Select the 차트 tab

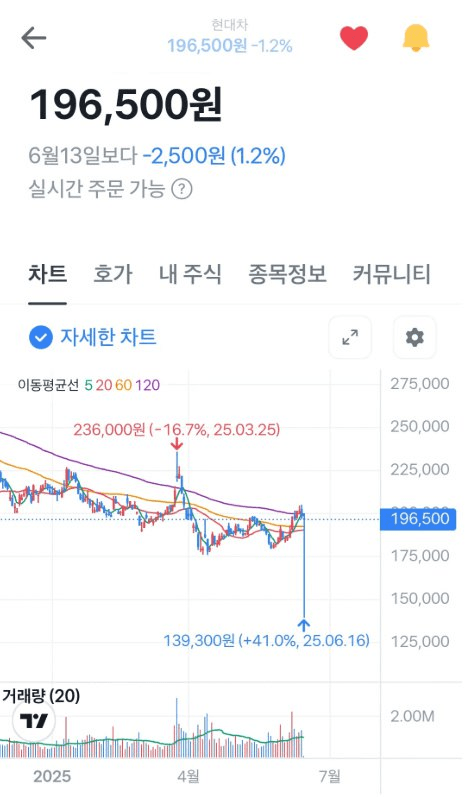point(47,274)
